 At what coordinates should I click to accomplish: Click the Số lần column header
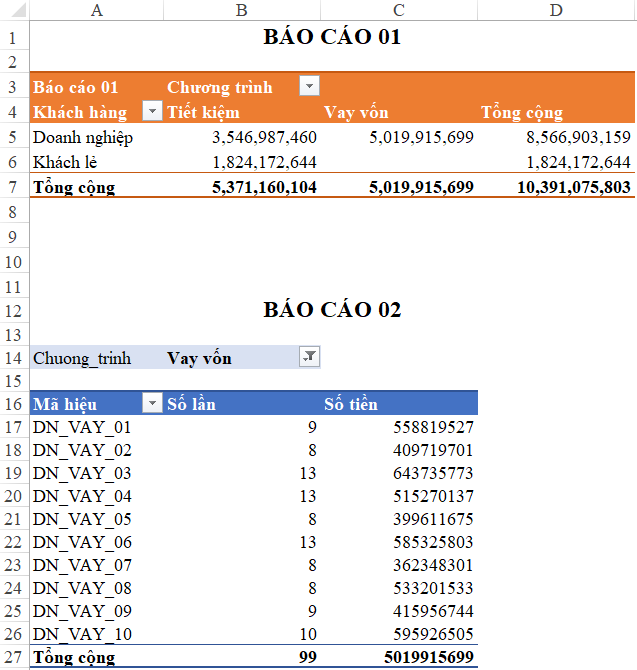(x=191, y=404)
